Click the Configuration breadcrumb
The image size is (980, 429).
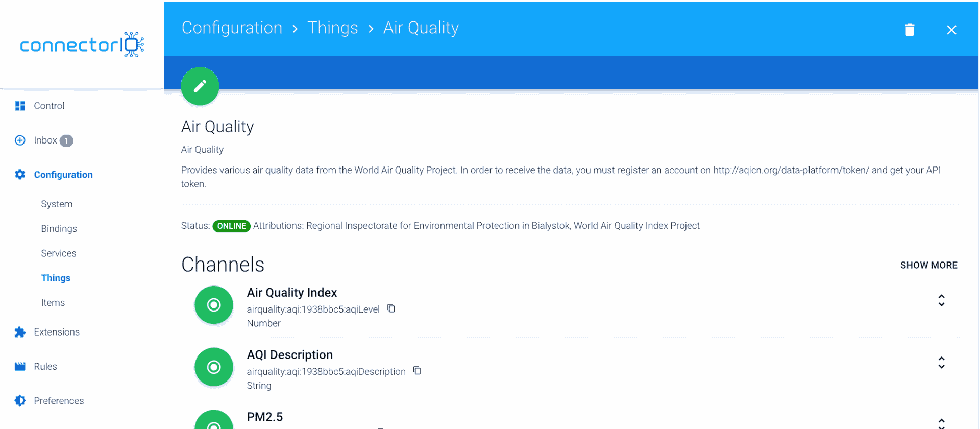coord(232,28)
